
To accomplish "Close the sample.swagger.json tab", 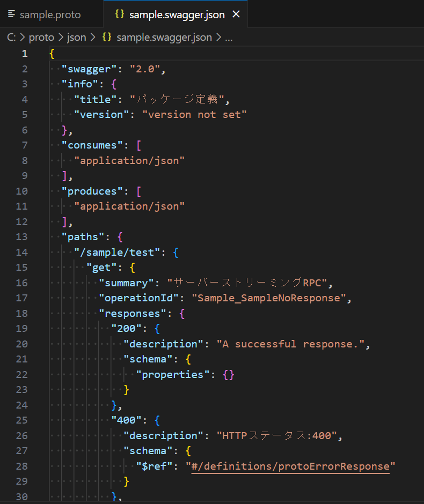I will tap(236, 14).
